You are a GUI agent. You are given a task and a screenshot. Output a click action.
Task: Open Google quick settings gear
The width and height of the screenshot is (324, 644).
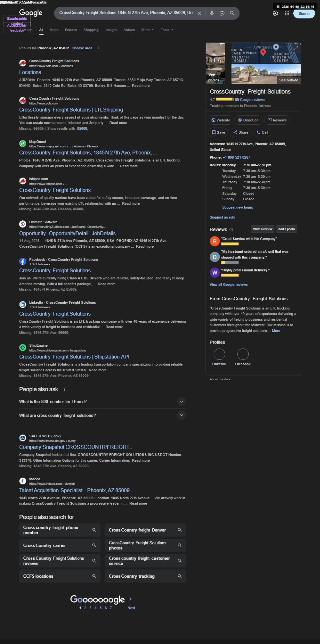[275, 13]
